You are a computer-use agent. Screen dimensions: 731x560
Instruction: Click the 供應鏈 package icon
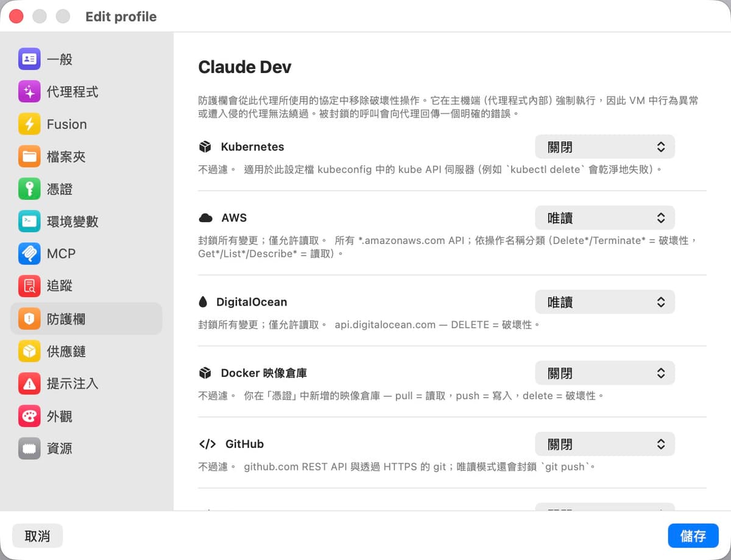(x=29, y=351)
